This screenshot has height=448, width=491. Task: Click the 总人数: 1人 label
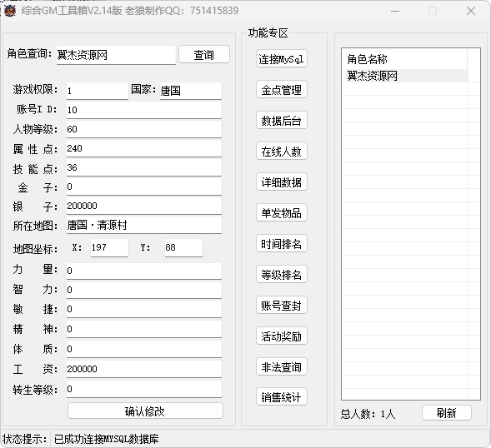coord(368,414)
